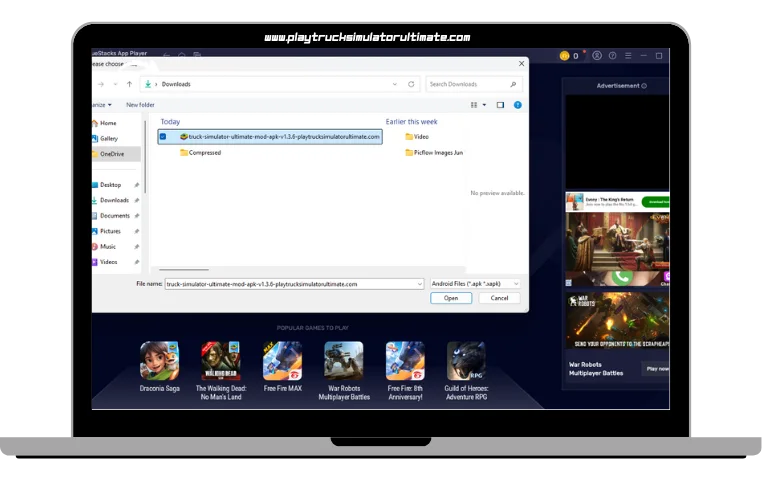This screenshot has height=480, width=768.
Task: Launch Free Fire: 8th Anniversary icon
Action: [x=405, y=360]
